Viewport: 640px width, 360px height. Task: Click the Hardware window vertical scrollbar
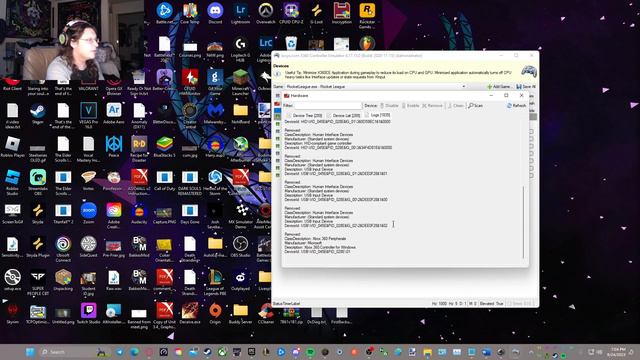(523, 222)
